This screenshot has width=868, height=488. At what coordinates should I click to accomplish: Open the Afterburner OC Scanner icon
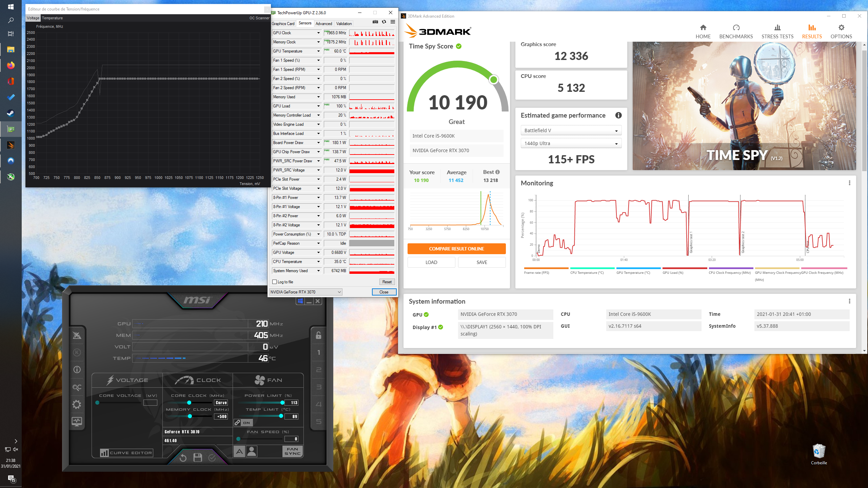[77, 387]
